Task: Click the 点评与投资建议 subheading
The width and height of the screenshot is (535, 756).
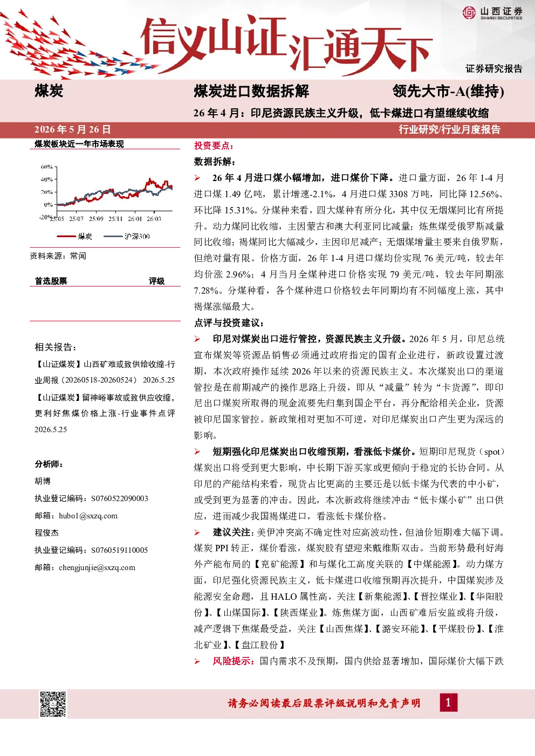Action: click(x=229, y=323)
